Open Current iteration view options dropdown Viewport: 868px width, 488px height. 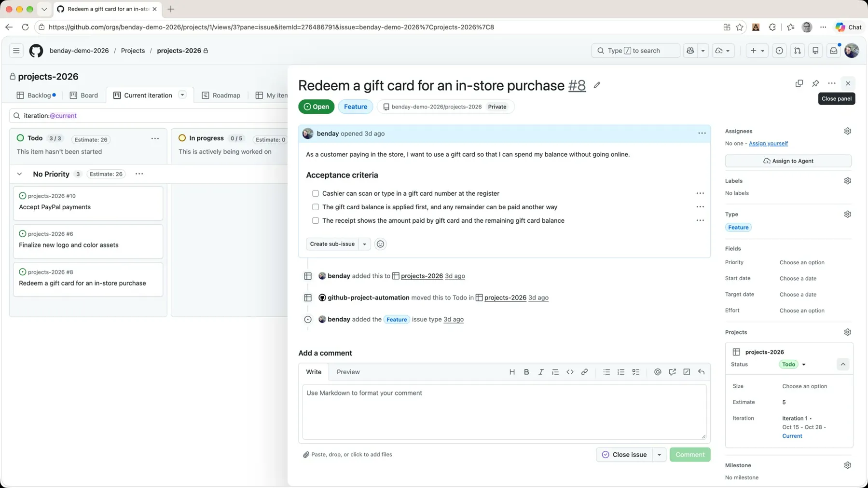(182, 95)
